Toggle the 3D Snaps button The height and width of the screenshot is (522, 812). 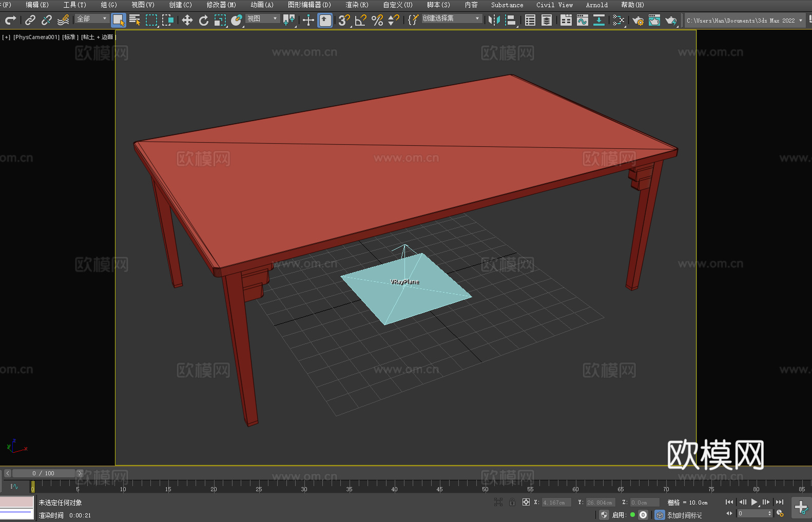click(x=344, y=20)
